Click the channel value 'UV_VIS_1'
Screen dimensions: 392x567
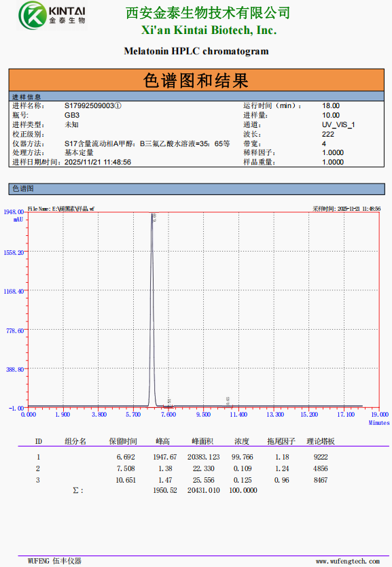tap(338, 124)
